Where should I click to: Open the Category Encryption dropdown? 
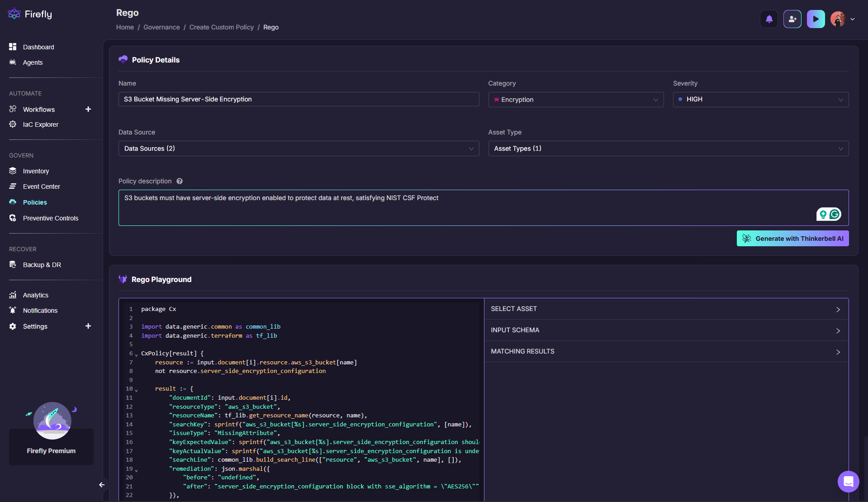pyautogui.click(x=576, y=100)
